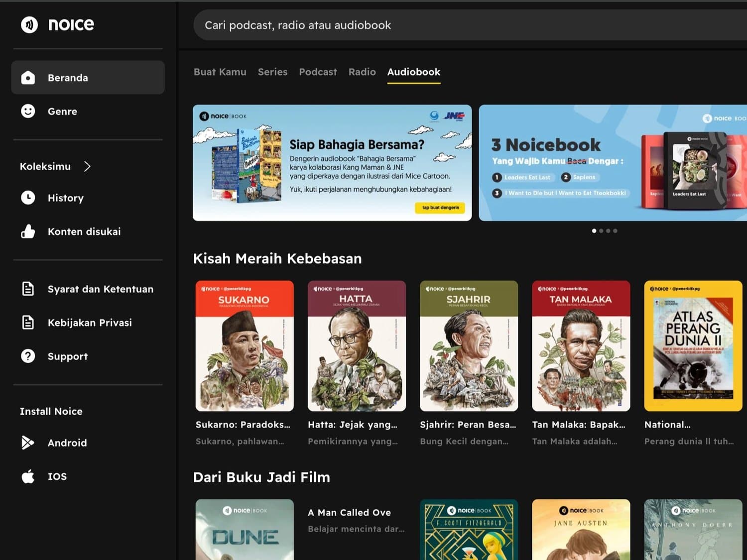Viewport: 747px width, 560px height.
Task: Open Genre smiley icon
Action: click(x=28, y=111)
